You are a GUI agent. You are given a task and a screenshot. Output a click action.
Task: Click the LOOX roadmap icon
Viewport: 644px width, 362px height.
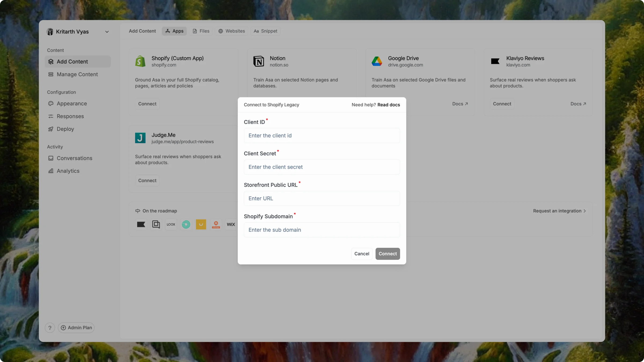click(171, 224)
